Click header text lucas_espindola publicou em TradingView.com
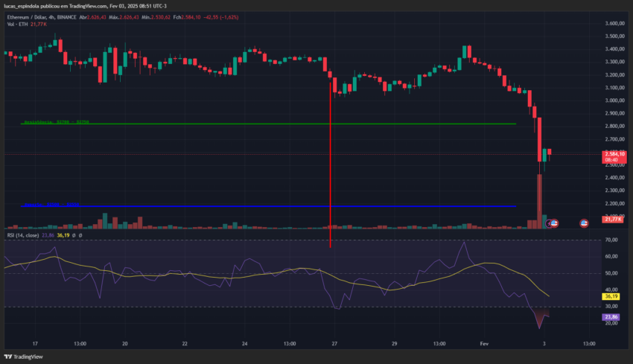The image size is (633, 364). coord(55,6)
